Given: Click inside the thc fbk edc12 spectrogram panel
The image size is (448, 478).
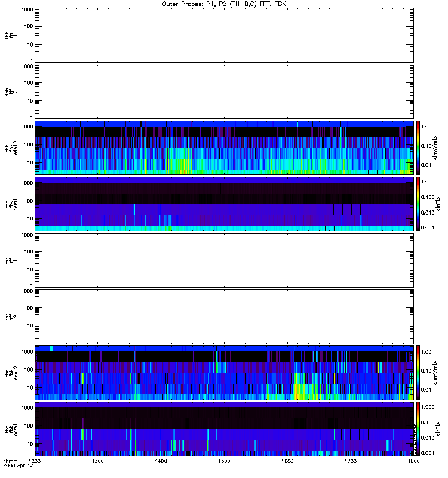Looking at the screenshot, I should click(x=224, y=373).
